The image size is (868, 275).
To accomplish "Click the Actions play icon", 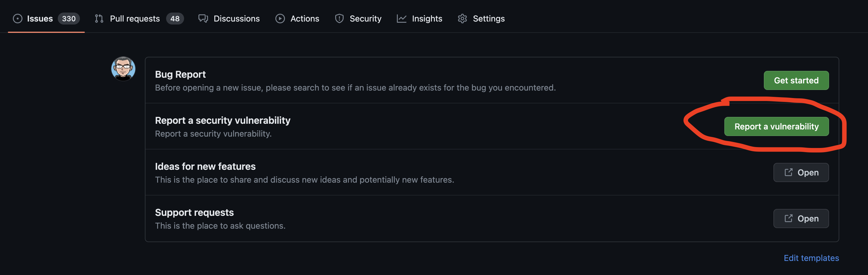I will click(x=280, y=19).
